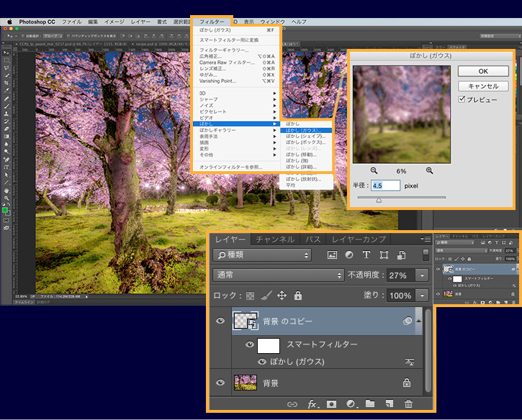Select the Crop tool in the toolbox
522x420 pixels.
(6, 83)
